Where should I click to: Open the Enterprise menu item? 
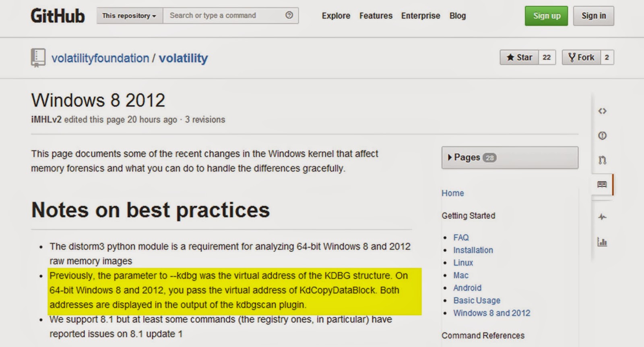pos(420,16)
